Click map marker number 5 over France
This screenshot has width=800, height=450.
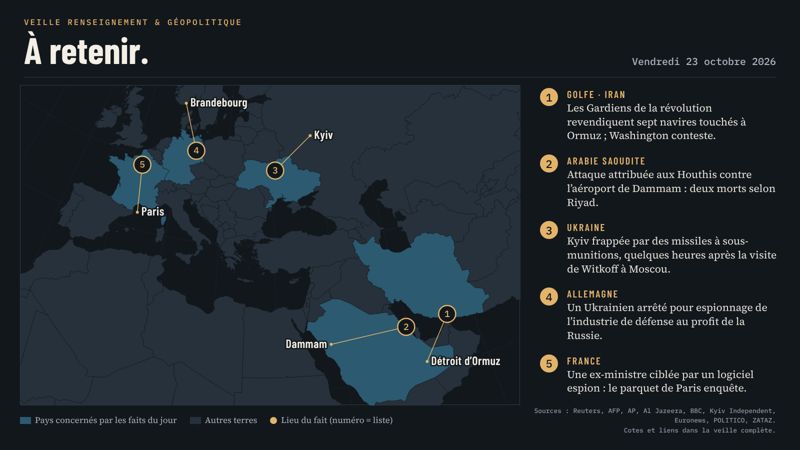pos(142,165)
